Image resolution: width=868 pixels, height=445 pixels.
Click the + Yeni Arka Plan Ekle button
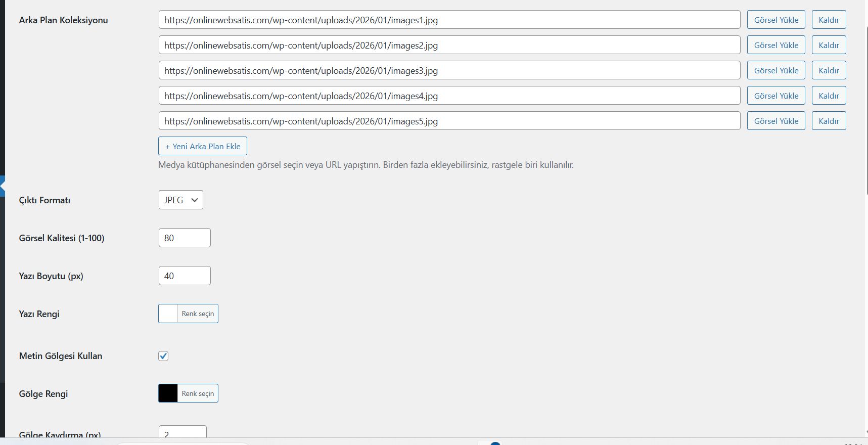(202, 146)
